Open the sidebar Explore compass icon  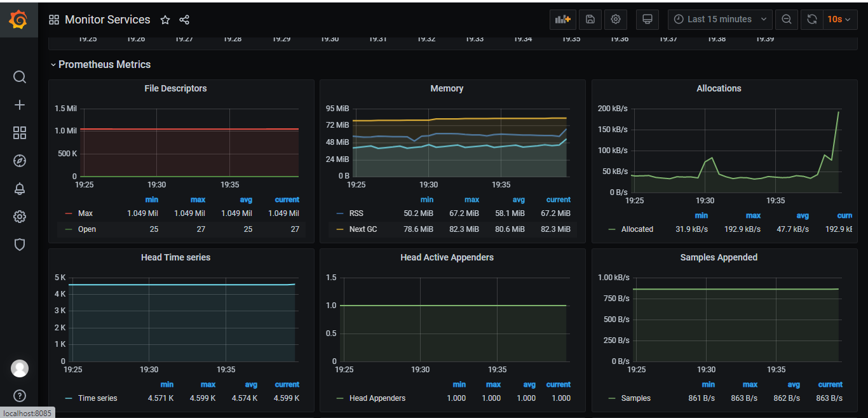[x=20, y=161]
